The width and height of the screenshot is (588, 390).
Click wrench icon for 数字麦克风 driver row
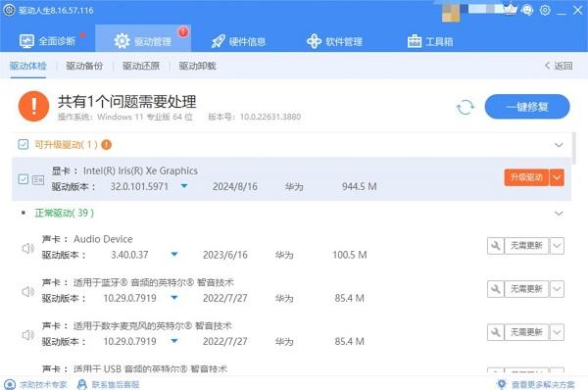point(495,332)
